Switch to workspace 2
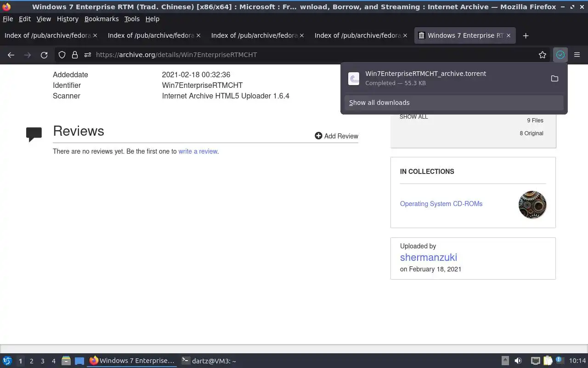The width and height of the screenshot is (588, 368). point(31,361)
